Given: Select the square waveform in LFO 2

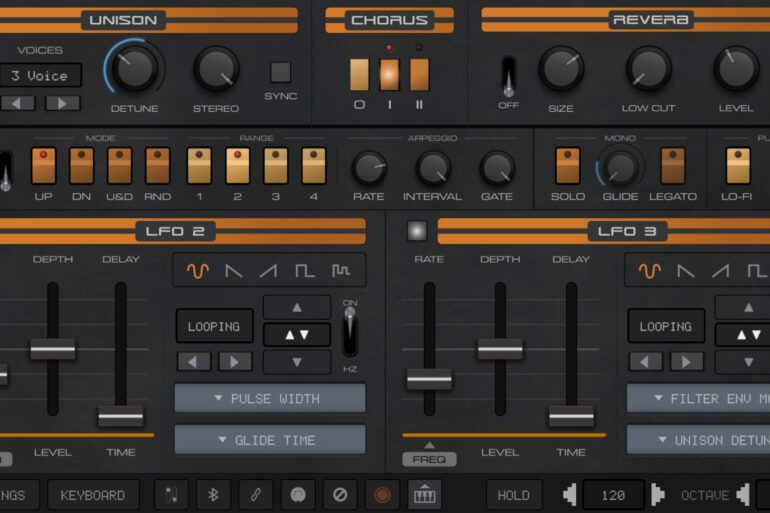Looking at the screenshot, I should 303,270.
